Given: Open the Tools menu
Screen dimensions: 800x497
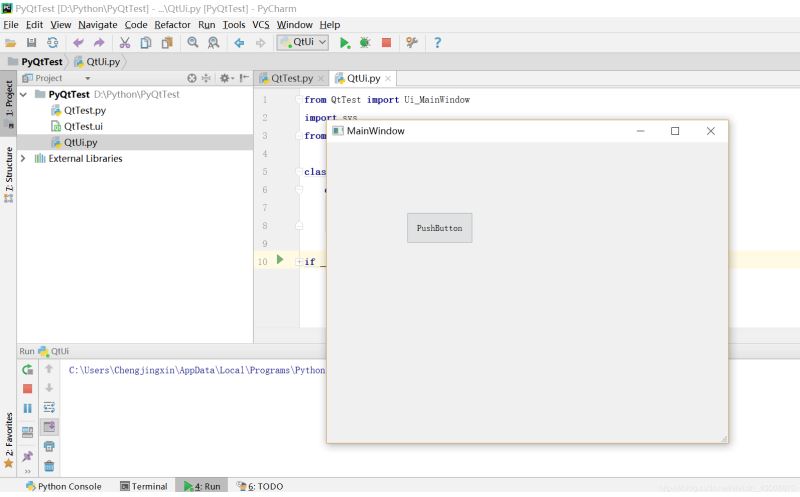Looking at the screenshot, I should (x=234, y=24).
